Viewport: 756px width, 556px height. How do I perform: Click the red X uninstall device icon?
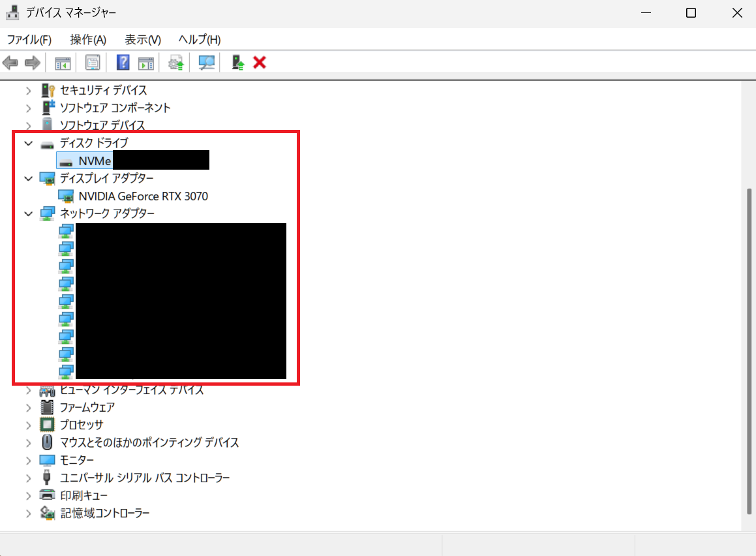(260, 63)
